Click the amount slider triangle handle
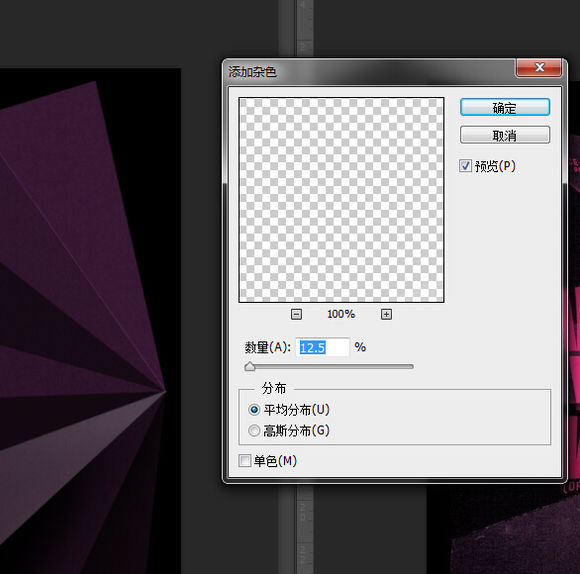580x574 pixels. [x=250, y=367]
